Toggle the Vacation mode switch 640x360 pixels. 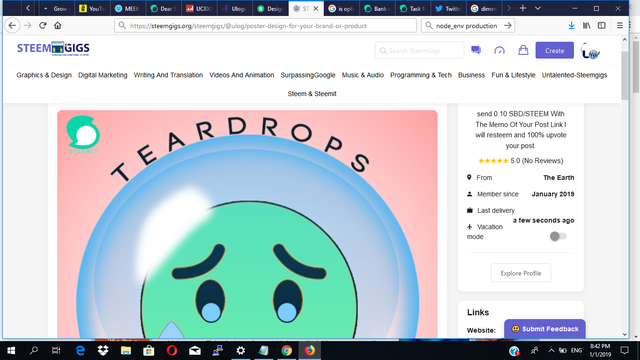click(558, 236)
